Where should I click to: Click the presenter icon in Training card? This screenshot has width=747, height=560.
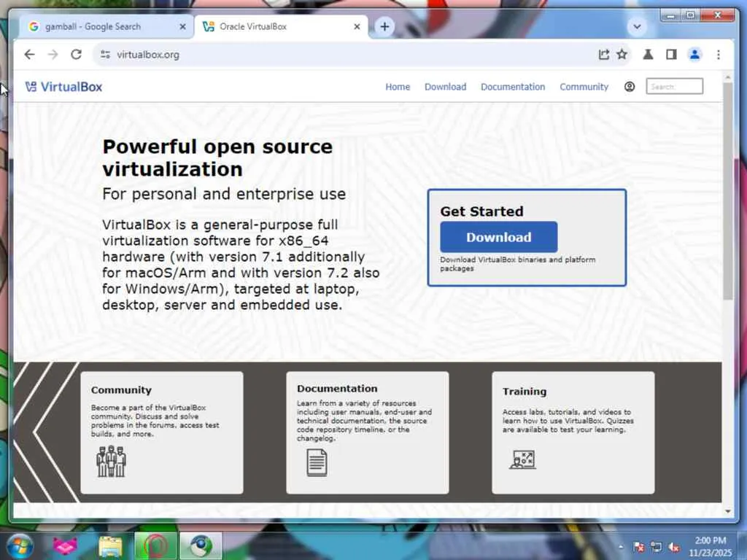coord(522,460)
